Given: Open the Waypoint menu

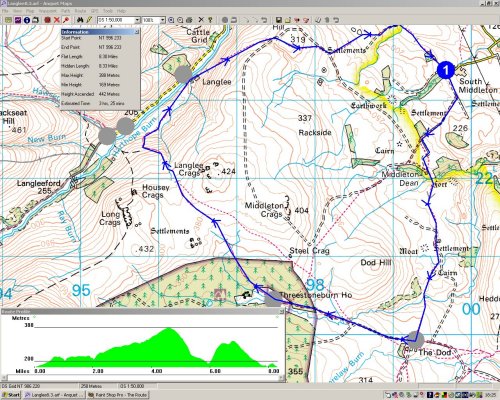Looking at the screenshot, I should pos(48,11).
